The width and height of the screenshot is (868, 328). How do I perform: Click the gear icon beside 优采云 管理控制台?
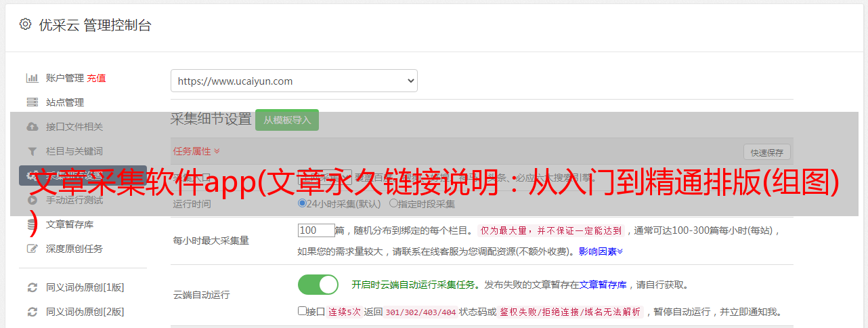pos(25,24)
